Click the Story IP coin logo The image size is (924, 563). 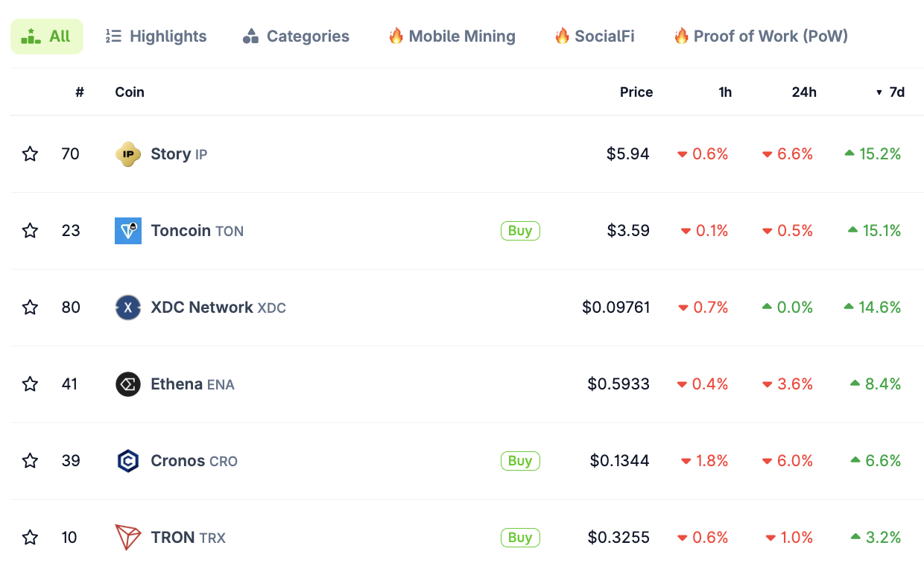click(x=127, y=153)
